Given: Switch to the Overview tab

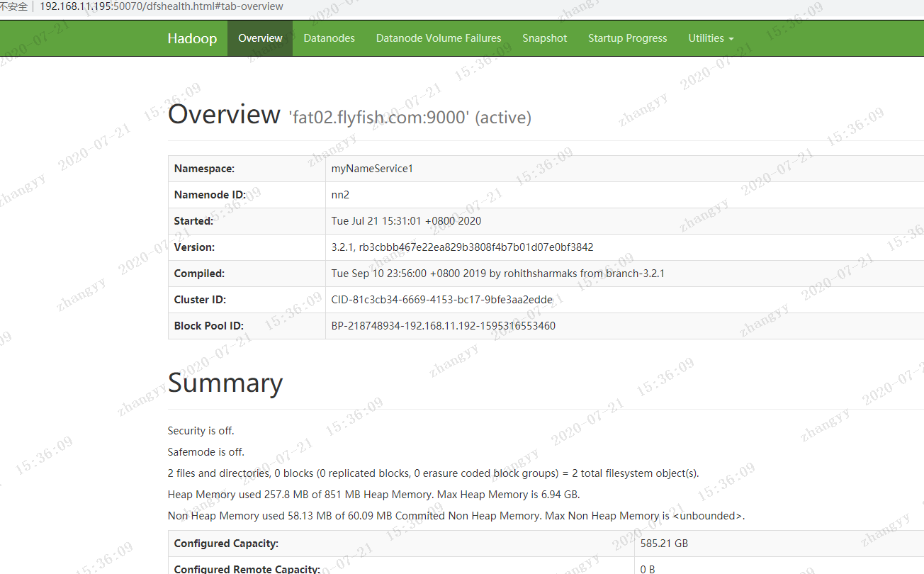Looking at the screenshot, I should click(260, 38).
